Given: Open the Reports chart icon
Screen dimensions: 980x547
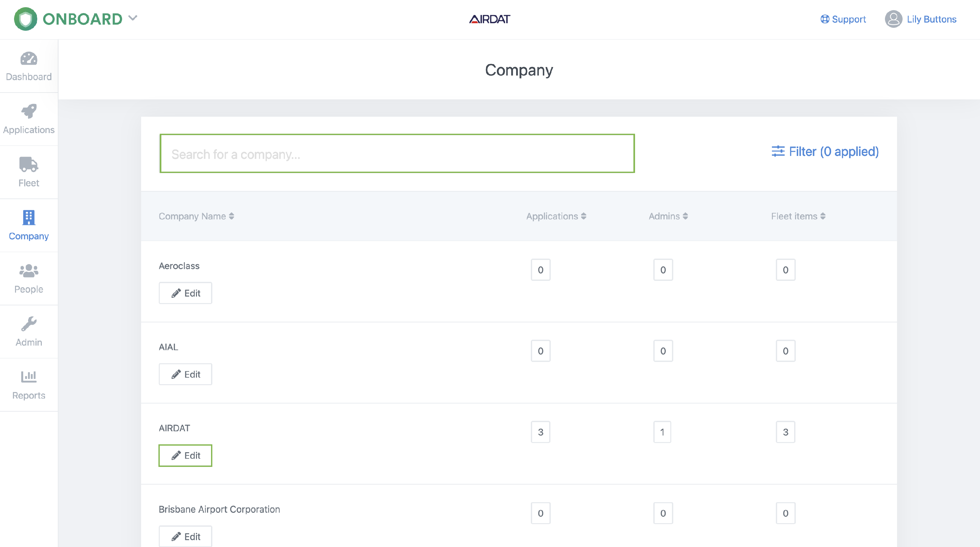Looking at the screenshot, I should (x=28, y=377).
